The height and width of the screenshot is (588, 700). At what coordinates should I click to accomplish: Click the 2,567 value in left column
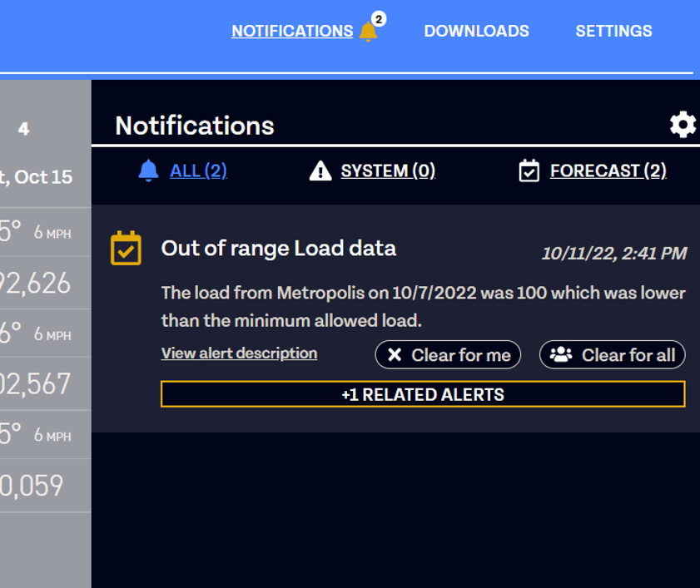pyautogui.click(x=35, y=383)
